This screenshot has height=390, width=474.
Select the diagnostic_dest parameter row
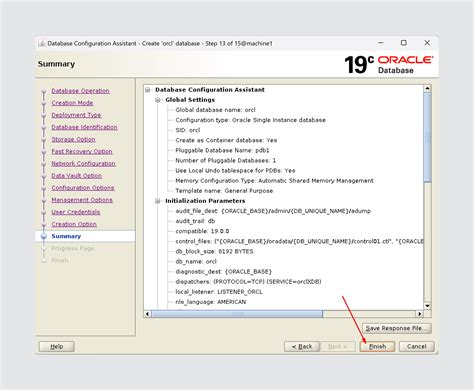click(224, 271)
